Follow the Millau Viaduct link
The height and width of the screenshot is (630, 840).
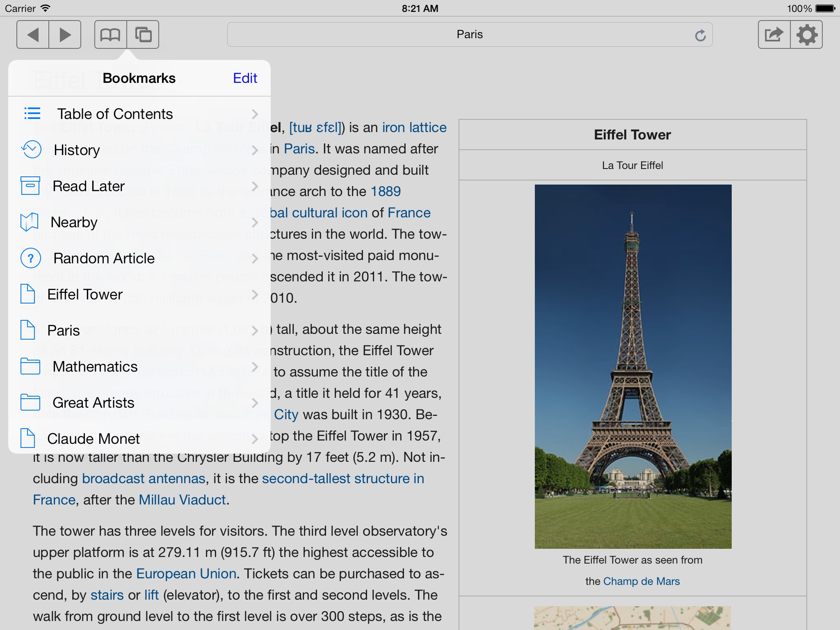click(182, 500)
